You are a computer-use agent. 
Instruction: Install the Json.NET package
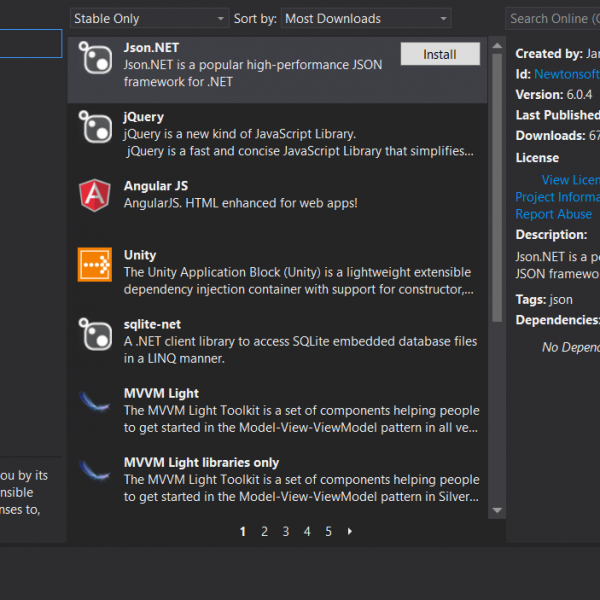440,54
